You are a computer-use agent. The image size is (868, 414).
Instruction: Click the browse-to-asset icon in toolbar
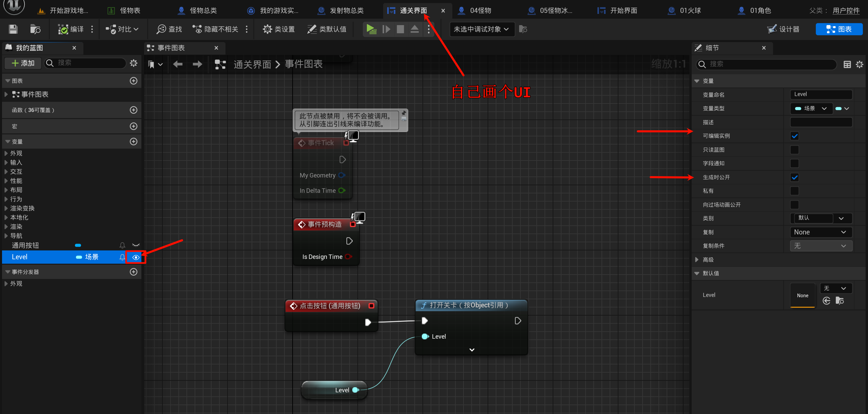(x=35, y=29)
